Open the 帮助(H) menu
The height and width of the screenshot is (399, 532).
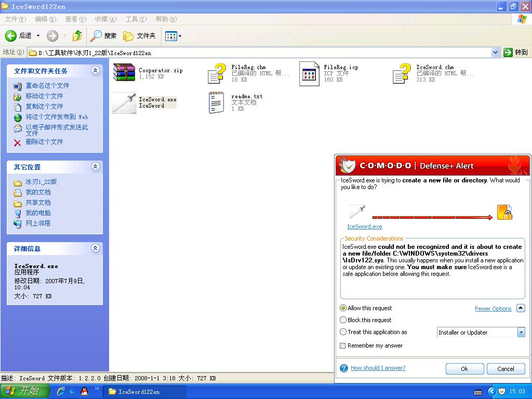166,19
